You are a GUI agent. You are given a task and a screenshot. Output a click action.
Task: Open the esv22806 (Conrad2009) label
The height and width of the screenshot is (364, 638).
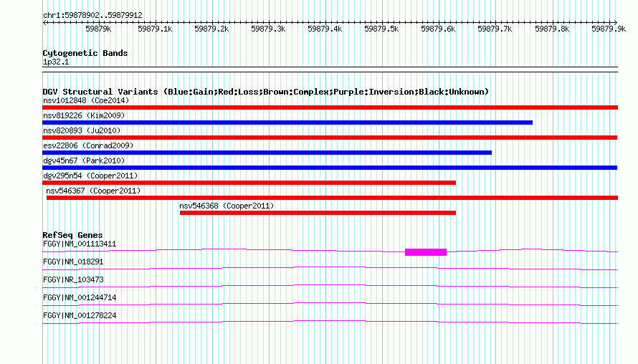88,145
